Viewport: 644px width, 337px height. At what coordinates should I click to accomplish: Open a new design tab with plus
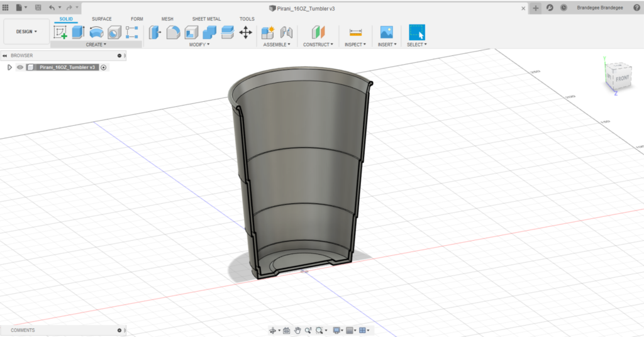pos(536,8)
